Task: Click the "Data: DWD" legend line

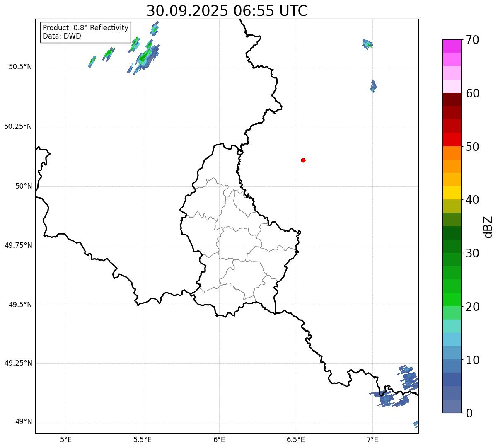Action: (62, 36)
